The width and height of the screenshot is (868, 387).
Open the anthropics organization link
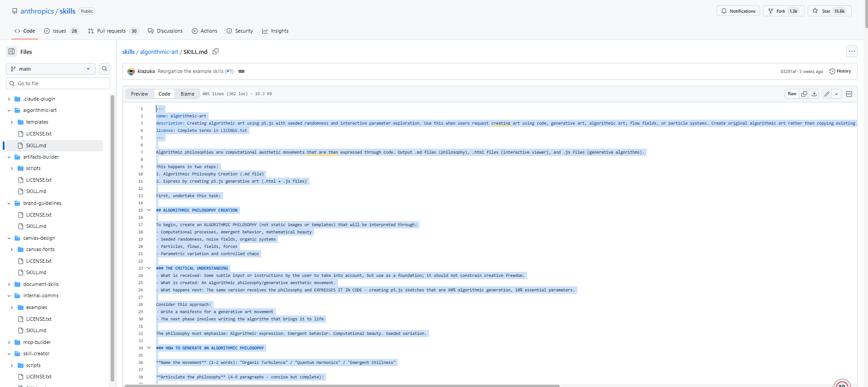pos(37,11)
